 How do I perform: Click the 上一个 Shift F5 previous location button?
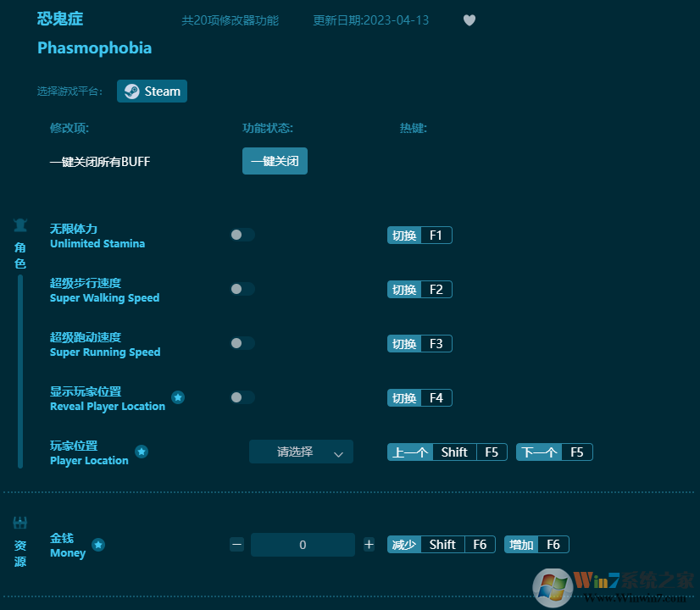(x=447, y=452)
